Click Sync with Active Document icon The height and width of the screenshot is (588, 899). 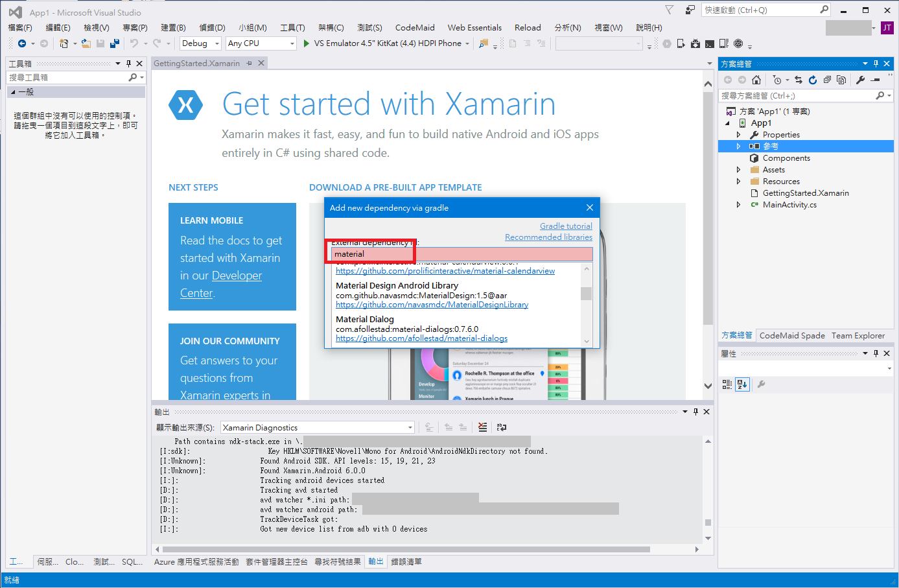point(799,80)
